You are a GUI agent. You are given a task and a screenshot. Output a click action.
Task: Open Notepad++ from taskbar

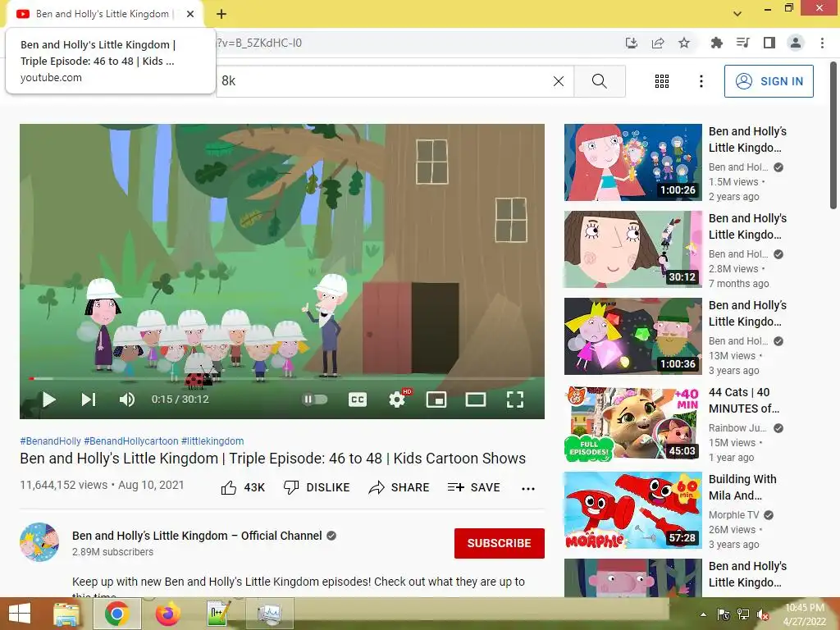click(218, 614)
